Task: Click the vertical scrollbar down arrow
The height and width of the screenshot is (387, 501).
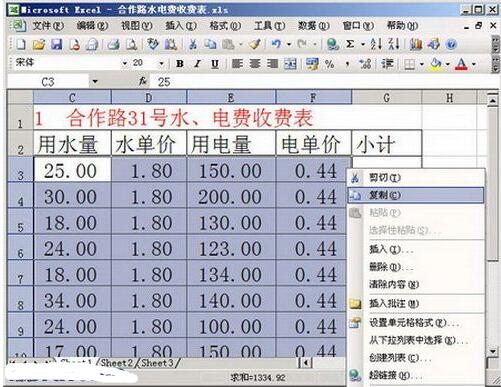Action: [493, 351]
